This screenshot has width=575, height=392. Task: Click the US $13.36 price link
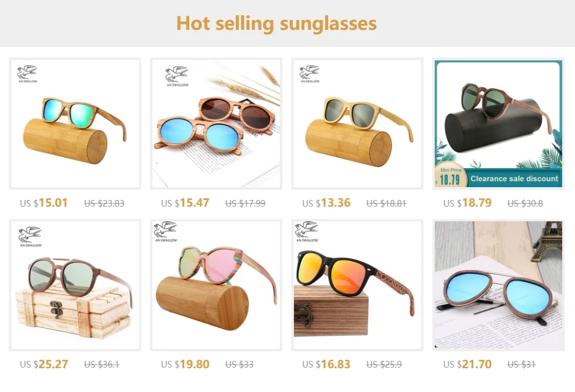pyautogui.click(x=326, y=203)
